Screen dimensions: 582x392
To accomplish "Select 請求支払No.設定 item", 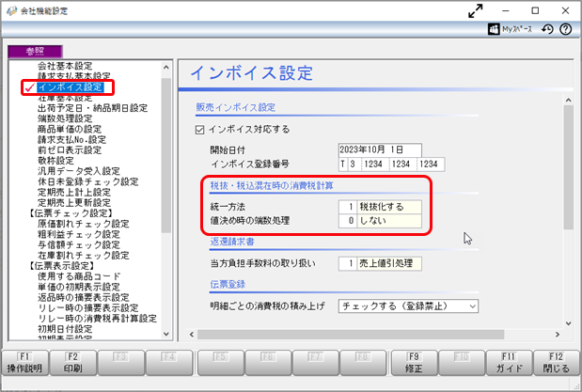I will (x=71, y=139).
